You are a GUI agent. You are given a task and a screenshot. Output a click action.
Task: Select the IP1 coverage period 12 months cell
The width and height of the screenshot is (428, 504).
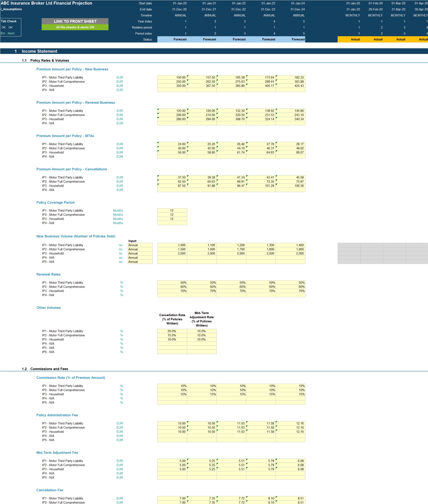172,211
